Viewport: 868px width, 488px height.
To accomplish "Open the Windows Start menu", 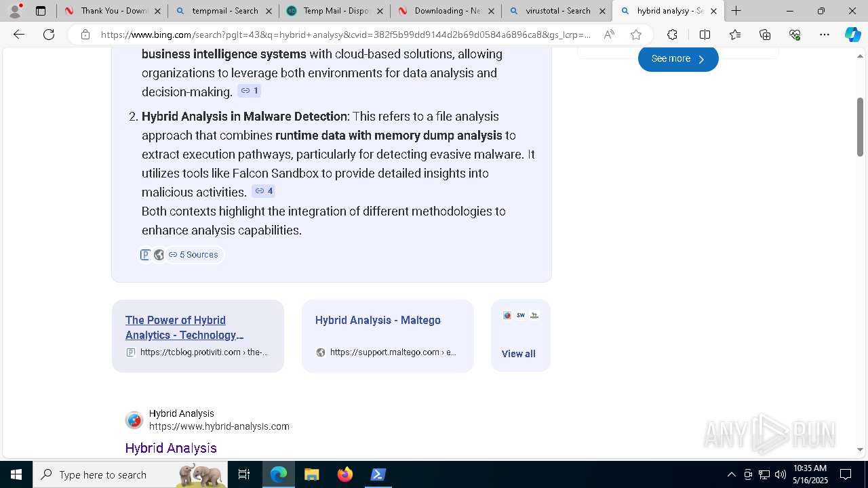I will pos(16,474).
